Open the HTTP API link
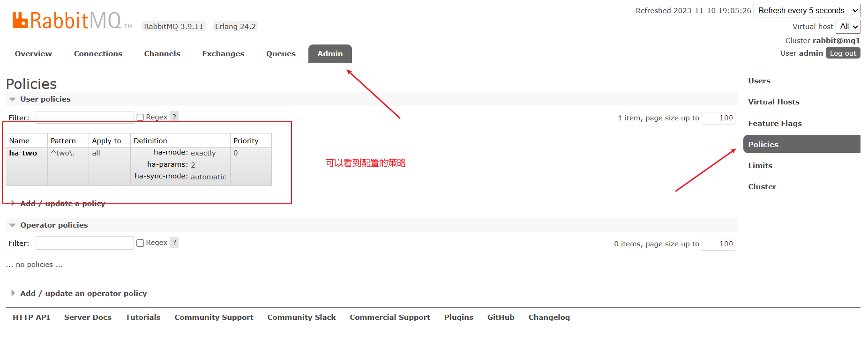Image resolution: width=868 pixels, height=347 pixels. [x=31, y=317]
